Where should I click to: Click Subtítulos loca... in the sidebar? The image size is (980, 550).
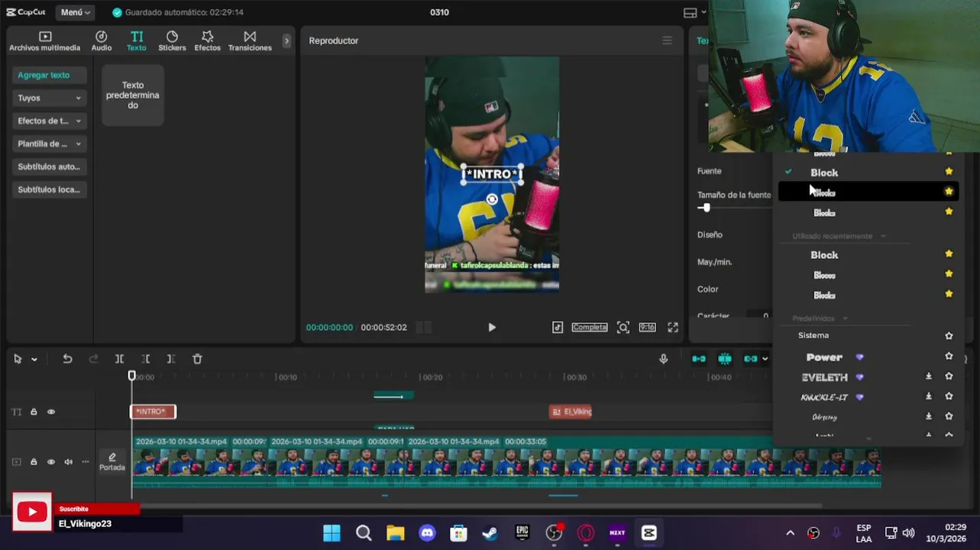[50, 189]
